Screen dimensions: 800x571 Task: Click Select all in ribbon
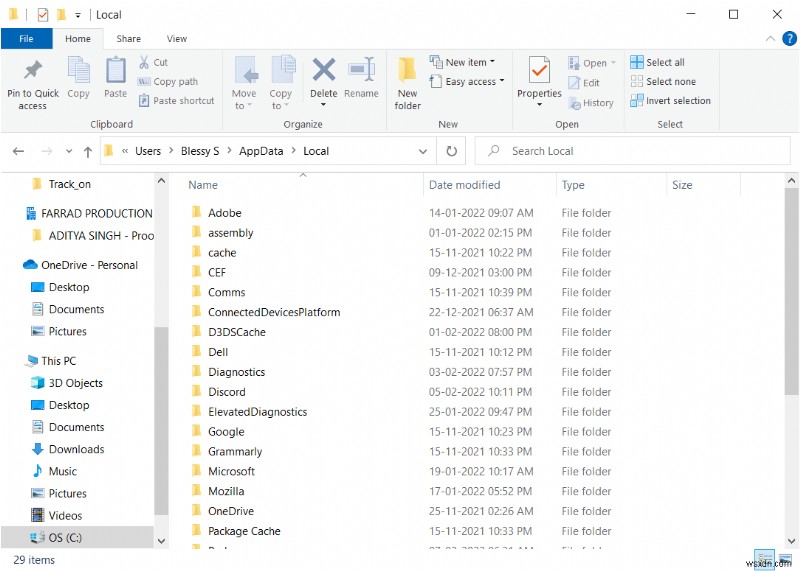pyautogui.click(x=658, y=62)
